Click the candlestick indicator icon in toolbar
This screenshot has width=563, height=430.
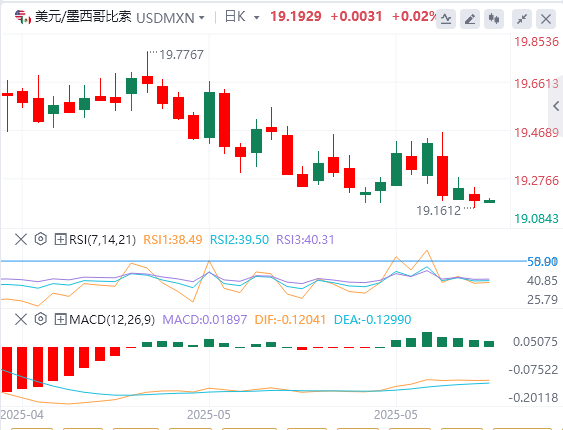494,19
